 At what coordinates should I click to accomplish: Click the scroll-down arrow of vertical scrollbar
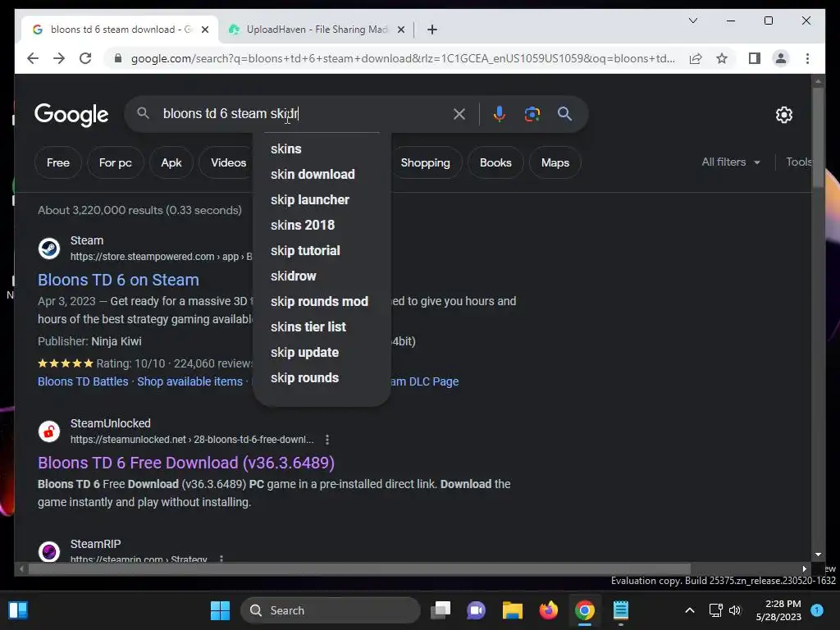point(818,555)
